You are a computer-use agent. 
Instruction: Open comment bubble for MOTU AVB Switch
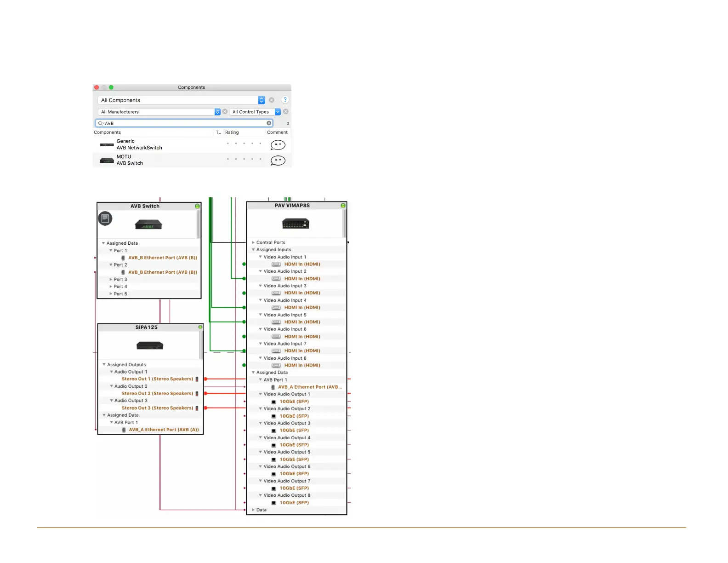[x=278, y=161]
